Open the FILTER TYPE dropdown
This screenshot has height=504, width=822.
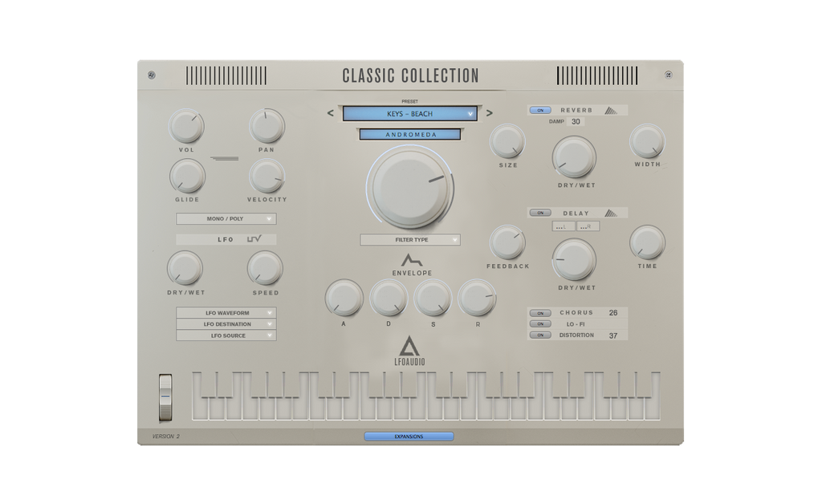pyautogui.click(x=410, y=240)
